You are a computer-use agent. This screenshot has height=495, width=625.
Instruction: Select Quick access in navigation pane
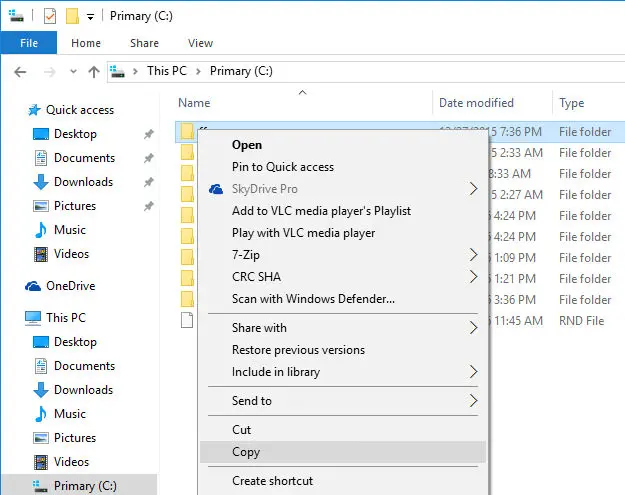[x=80, y=110]
